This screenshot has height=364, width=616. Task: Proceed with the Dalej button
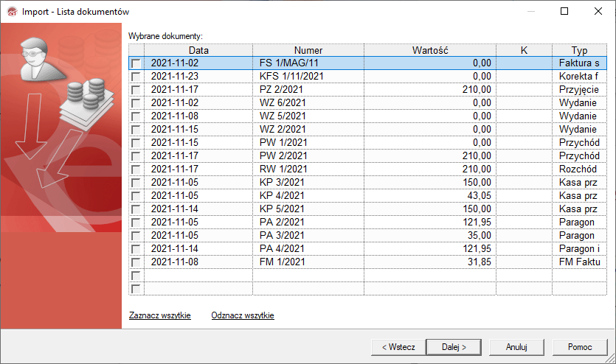point(454,347)
